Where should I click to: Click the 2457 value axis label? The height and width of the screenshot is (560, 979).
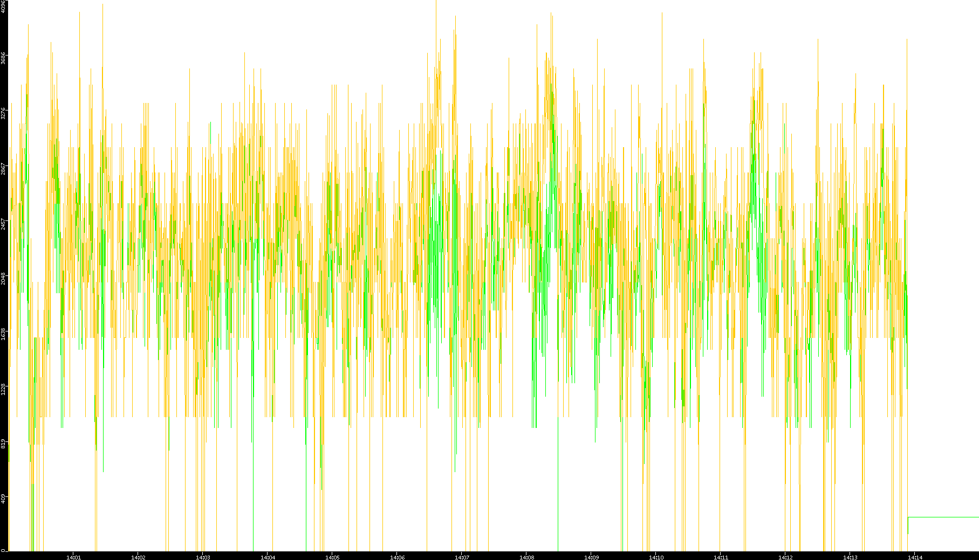3,224
